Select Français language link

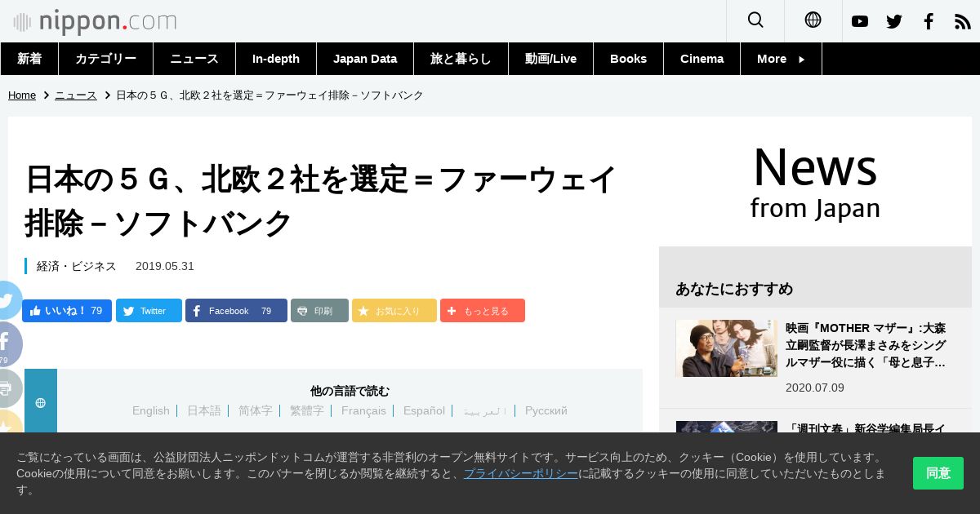coord(363,410)
